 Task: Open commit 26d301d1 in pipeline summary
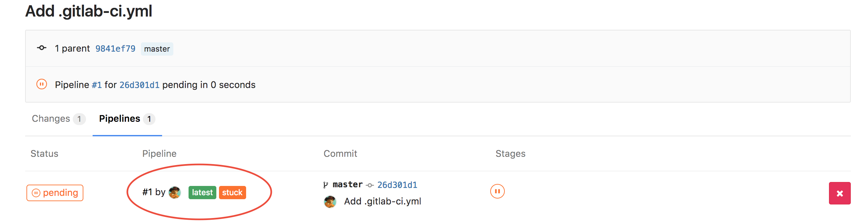[140, 85]
